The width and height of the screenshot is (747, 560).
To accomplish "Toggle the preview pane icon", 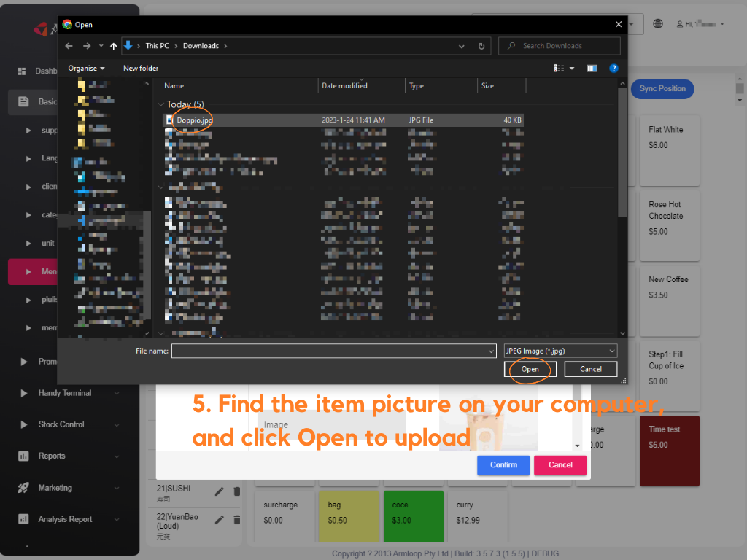I will (x=592, y=68).
